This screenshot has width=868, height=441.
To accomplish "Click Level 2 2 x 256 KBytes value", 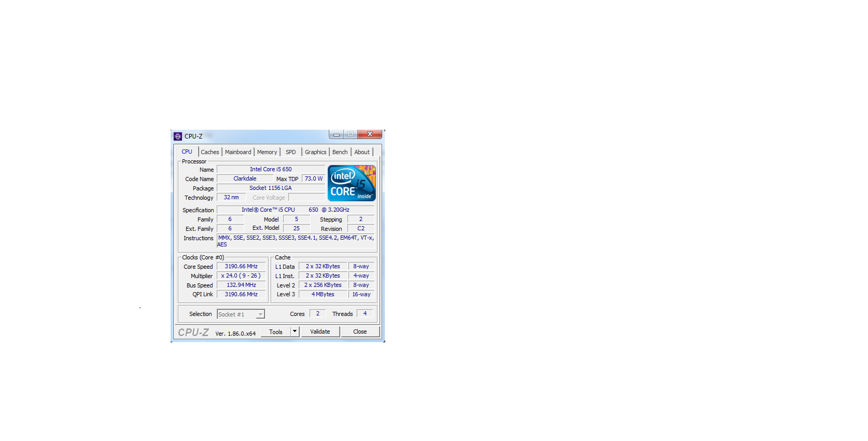I will (x=323, y=285).
